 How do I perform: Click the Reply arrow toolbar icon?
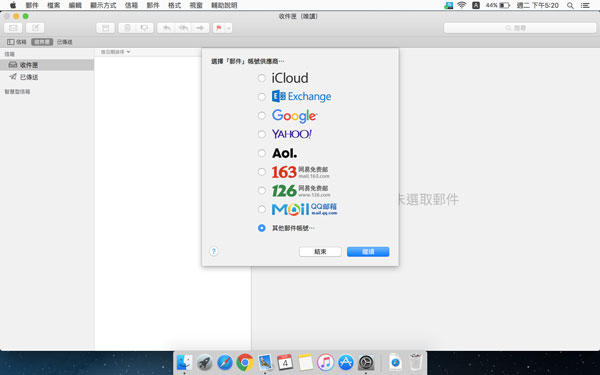(x=166, y=28)
